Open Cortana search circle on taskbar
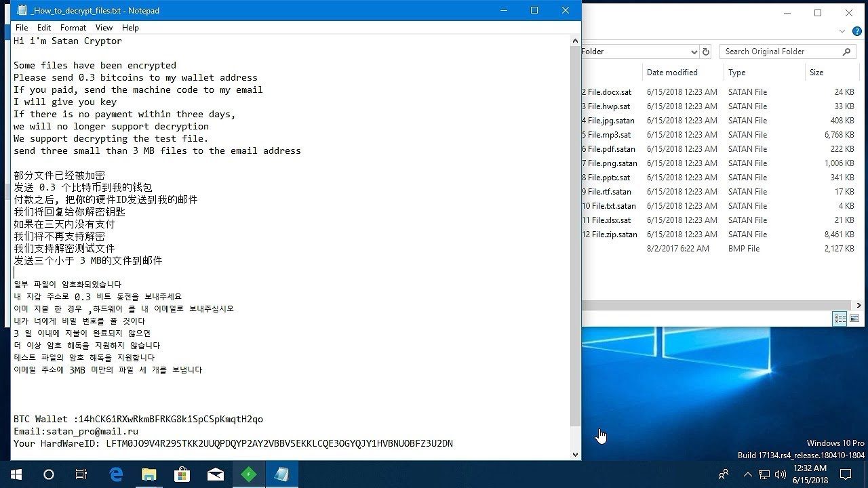This screenshot has width=868, height=488. point(49,474)
